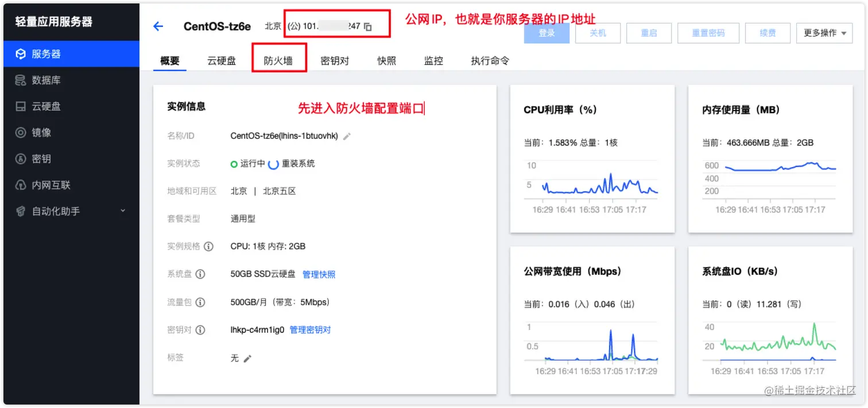Show info tooltip for 实例规格
868x408 pixels.
point(209,247)
